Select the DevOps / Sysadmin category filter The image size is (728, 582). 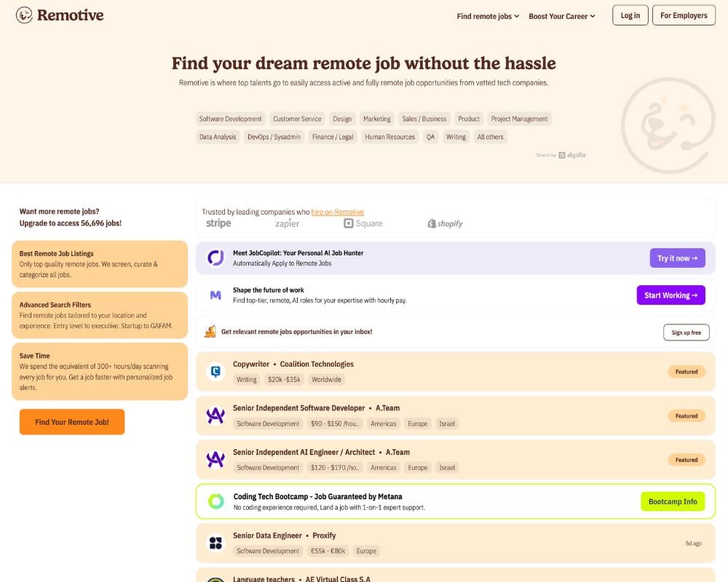coord(274,137)
